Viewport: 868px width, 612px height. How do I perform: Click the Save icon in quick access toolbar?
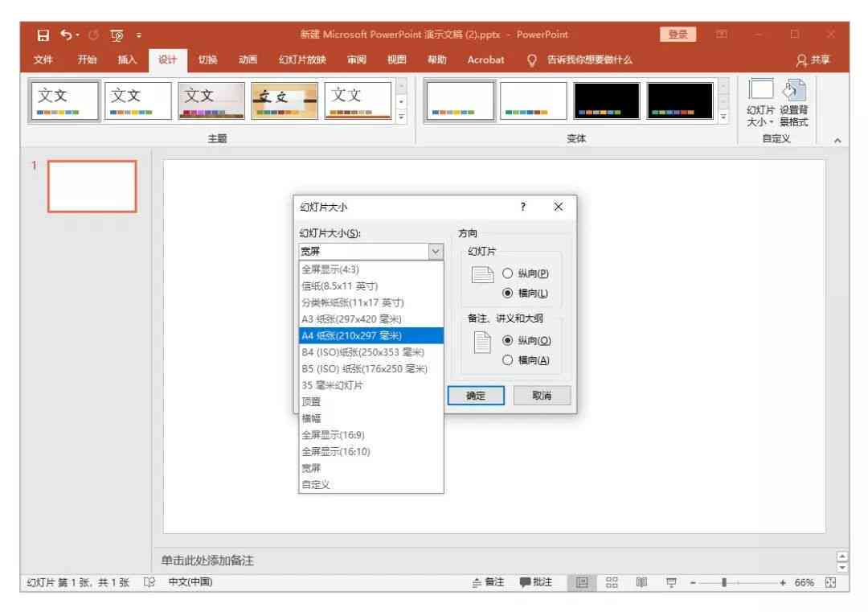[x=43, y=35]
